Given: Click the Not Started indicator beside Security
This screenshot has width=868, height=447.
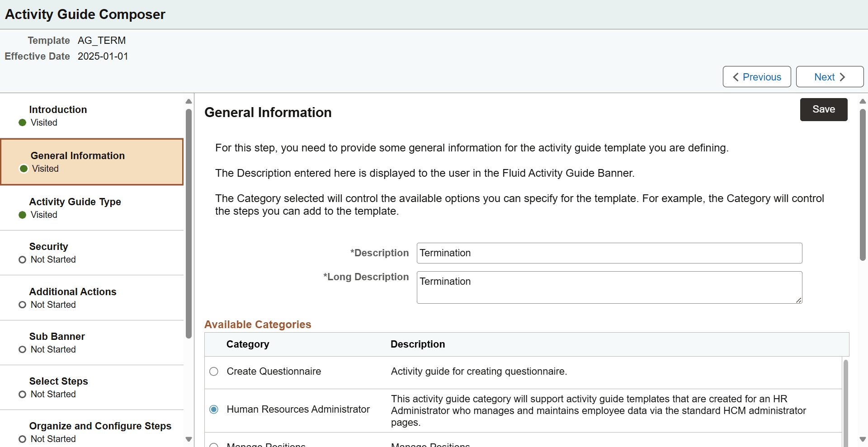Looking at the screenshot, I should pos(22,259).
